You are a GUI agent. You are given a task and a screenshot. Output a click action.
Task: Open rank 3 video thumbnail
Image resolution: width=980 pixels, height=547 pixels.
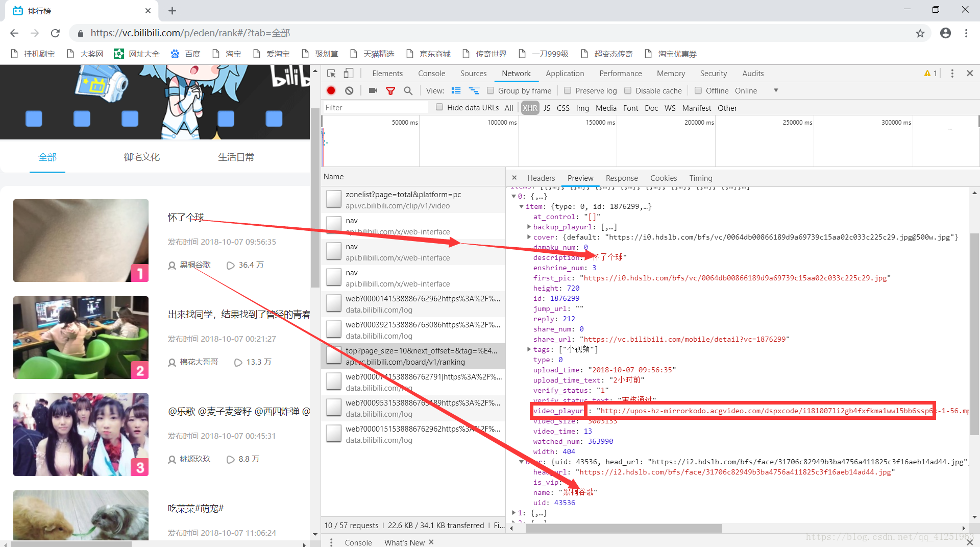(x=81, y=435)
